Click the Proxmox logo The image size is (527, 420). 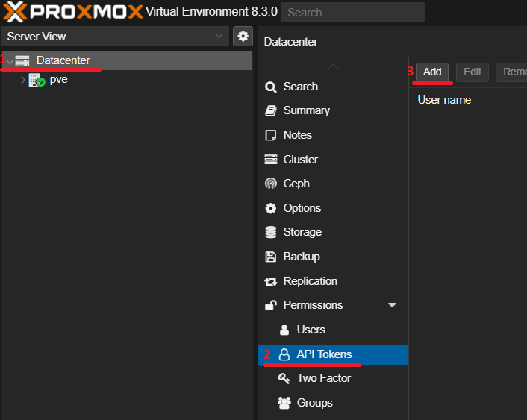pyautogui.click(x=73, y=12)
